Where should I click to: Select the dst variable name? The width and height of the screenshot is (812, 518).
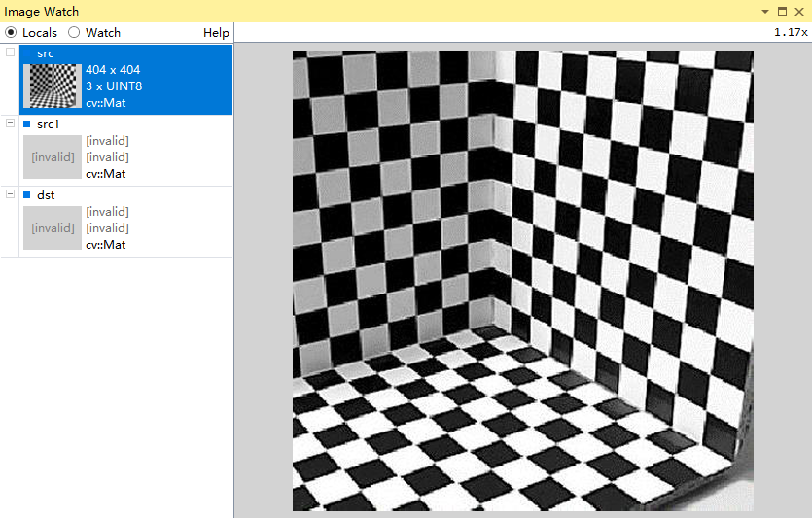coord(46,195)
